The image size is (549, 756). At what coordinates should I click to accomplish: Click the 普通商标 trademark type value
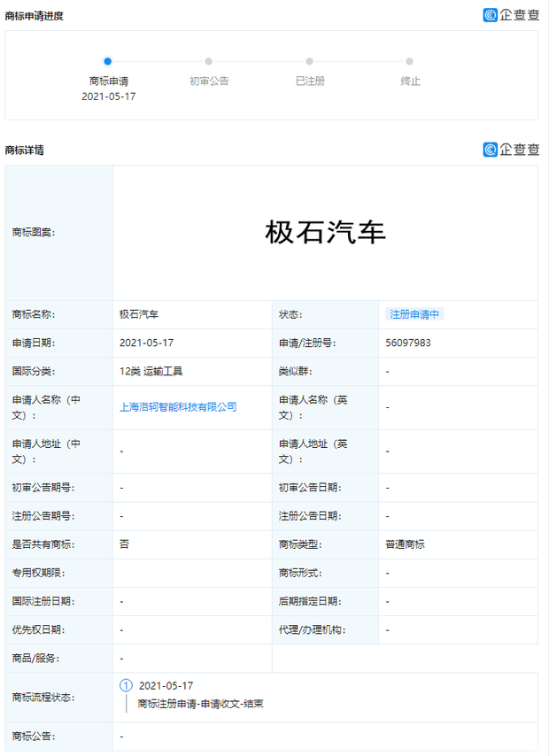click(x=405, y=544)
